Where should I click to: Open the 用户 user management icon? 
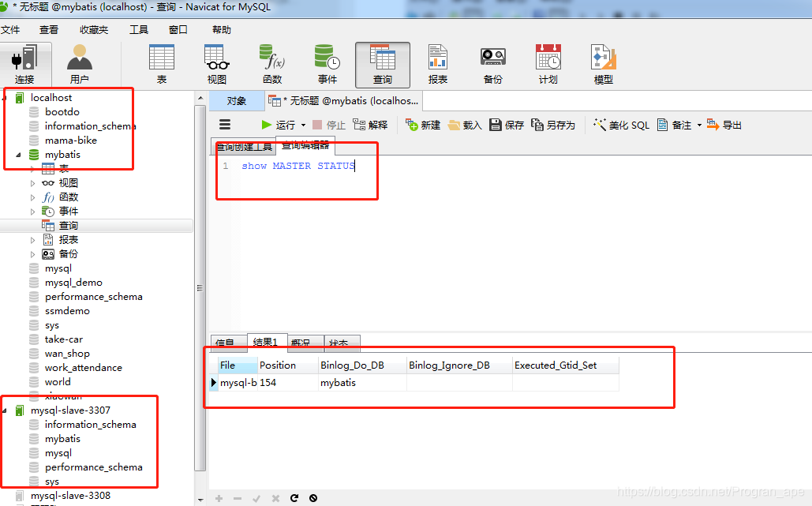point(79,65)
